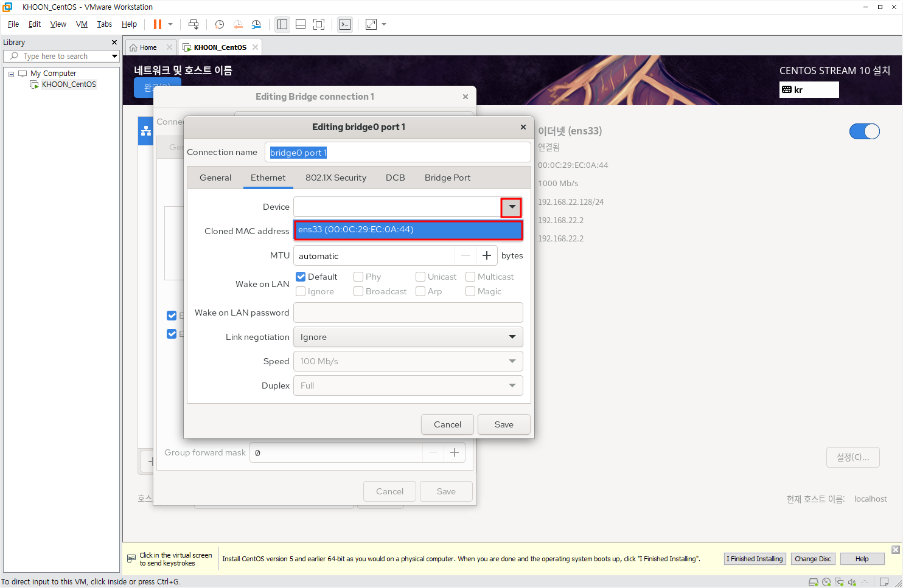The width and height of the screenshot is (903, 588).
Task: Toggle the Default Wake on LAN checkbox
Action: tap(301, 277)
